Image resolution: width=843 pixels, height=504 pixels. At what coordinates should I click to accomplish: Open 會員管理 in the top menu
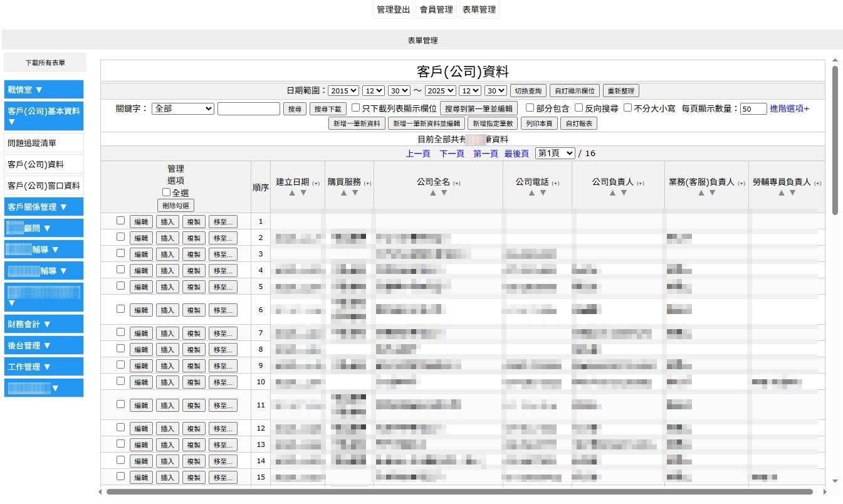click(436, 10)
